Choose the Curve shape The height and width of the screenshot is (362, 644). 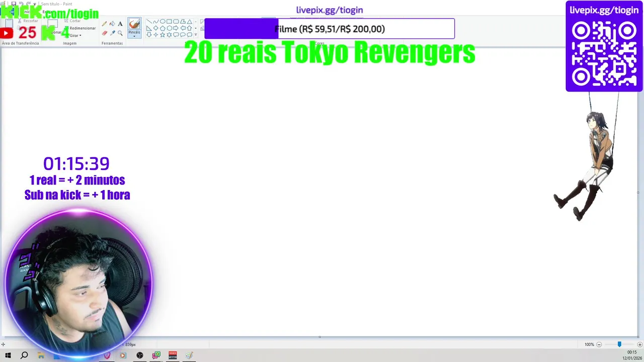click(156, 21)
